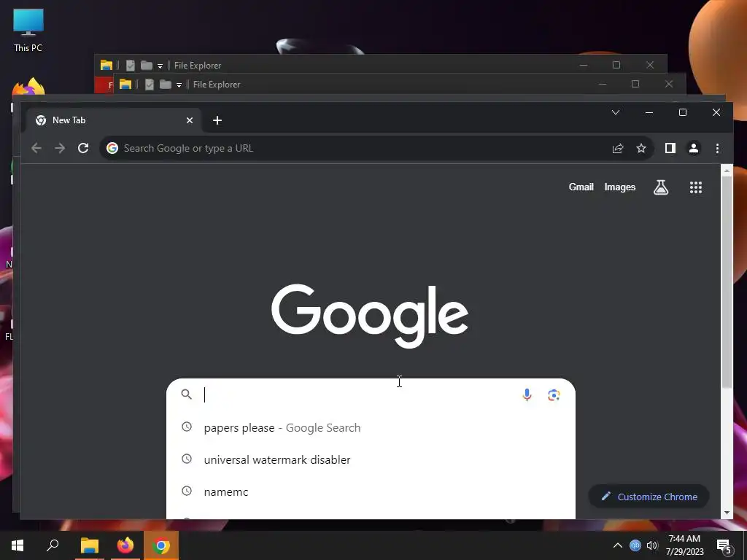Open Gmail link
This screenshot has width=747, height=560.
point(581,187)
